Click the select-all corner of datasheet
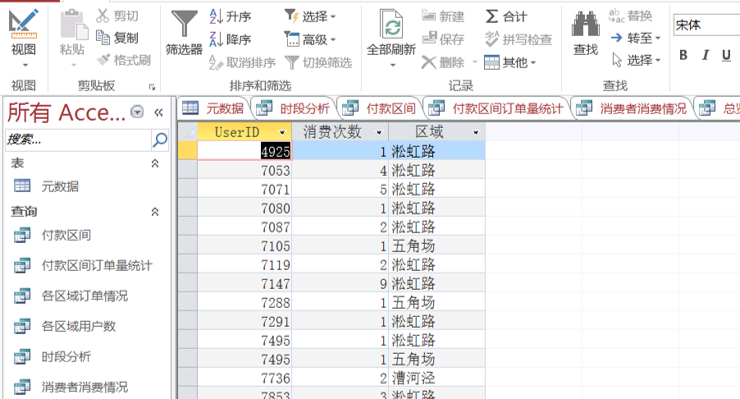The width and height of the screenshot is (740, 399). 188,132
